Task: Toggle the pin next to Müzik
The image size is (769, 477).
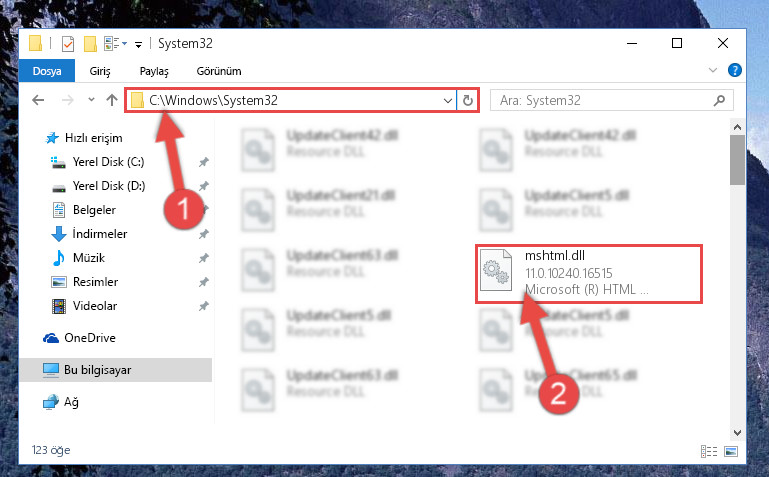Action: (x=204, y=258)
